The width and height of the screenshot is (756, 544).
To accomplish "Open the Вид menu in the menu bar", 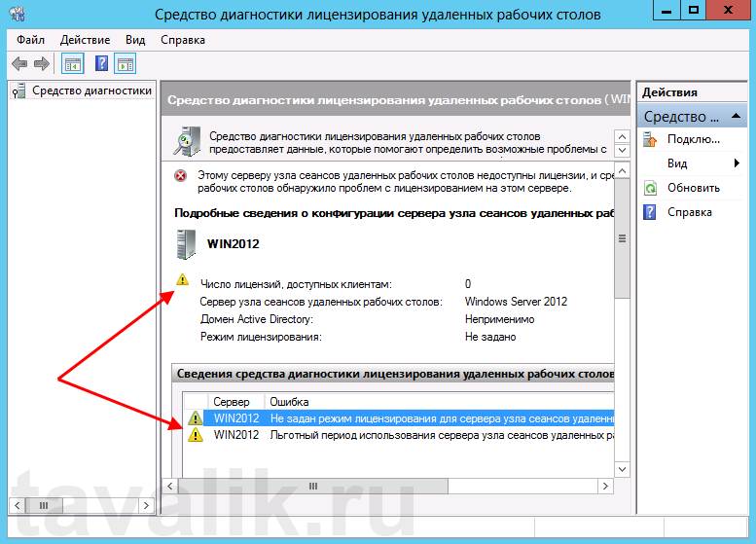I will [x=135, y=40].
